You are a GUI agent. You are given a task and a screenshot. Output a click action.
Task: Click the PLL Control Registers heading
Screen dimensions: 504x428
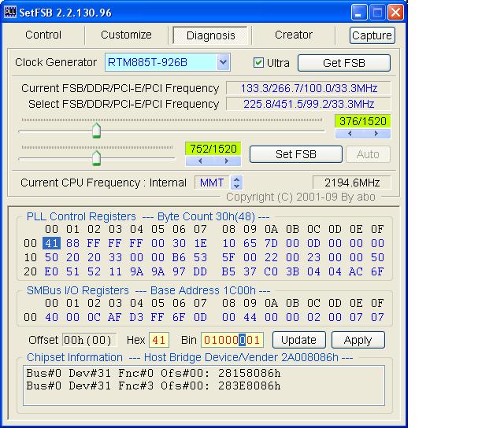point(81,216)
